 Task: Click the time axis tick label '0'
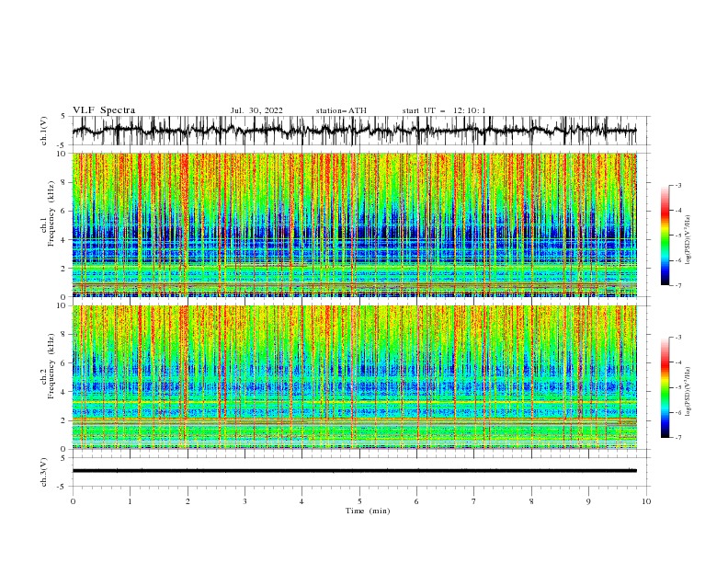point(73,501)
